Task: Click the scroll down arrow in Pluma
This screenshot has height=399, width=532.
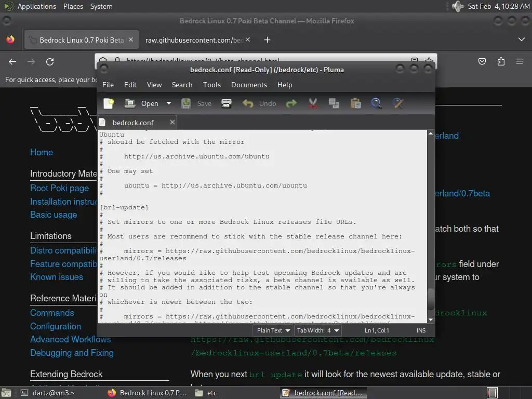Action: pos(431,320)
